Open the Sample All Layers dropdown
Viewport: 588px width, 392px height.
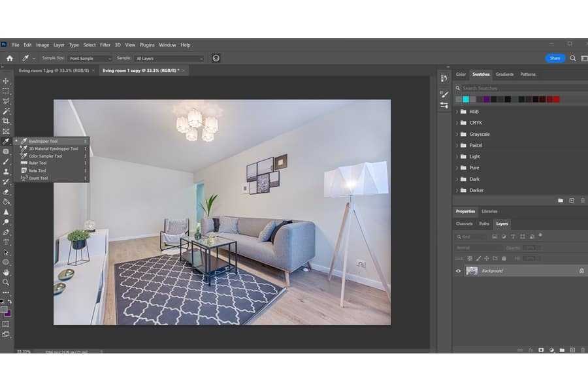coord(169,59)
